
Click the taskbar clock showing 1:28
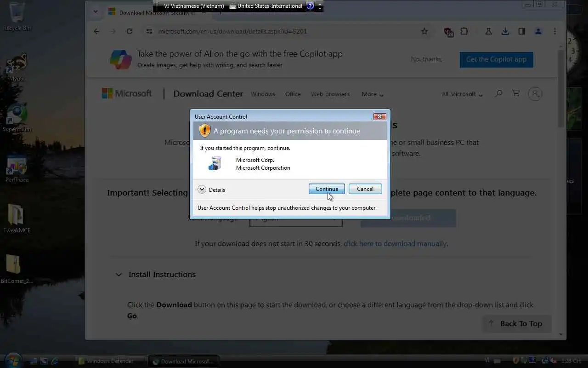571,361
